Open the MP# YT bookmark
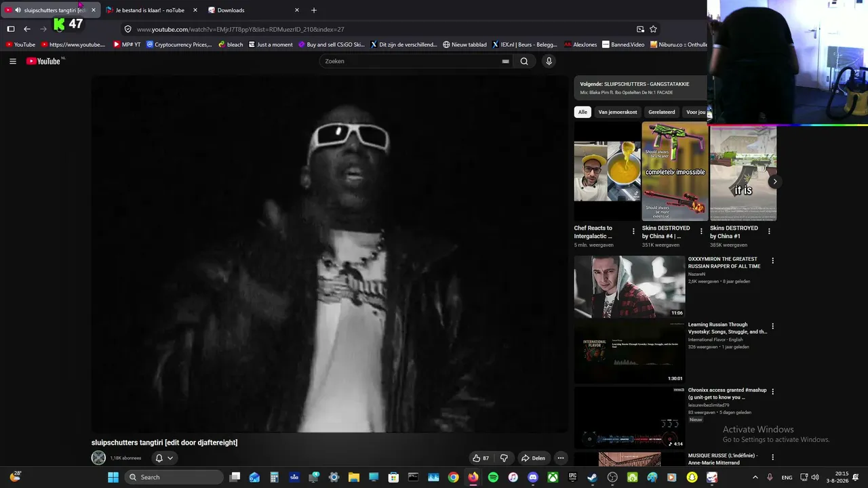This screenshot has height=488, width=868. click(127, 45)
